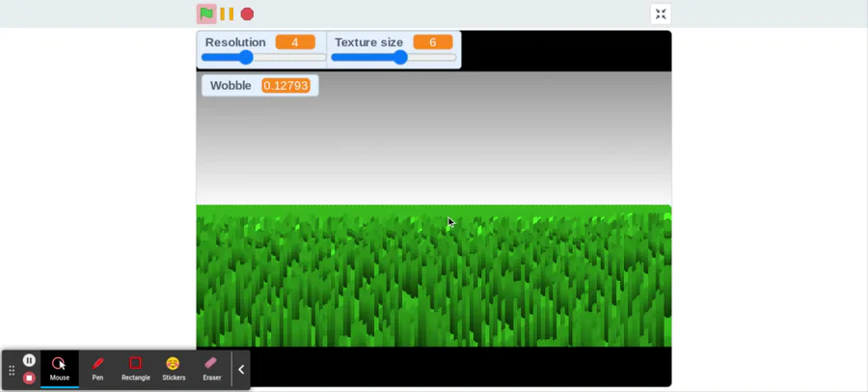Pick the Eraser tool
This screenshot has height=392, width=868.
pos(211,369)
